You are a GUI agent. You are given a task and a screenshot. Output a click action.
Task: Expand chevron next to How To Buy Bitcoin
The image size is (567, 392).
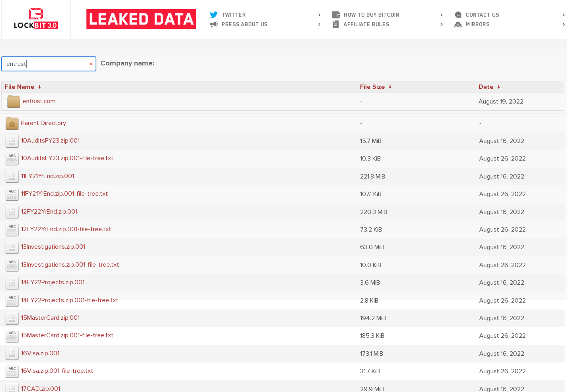pos(442,15)
